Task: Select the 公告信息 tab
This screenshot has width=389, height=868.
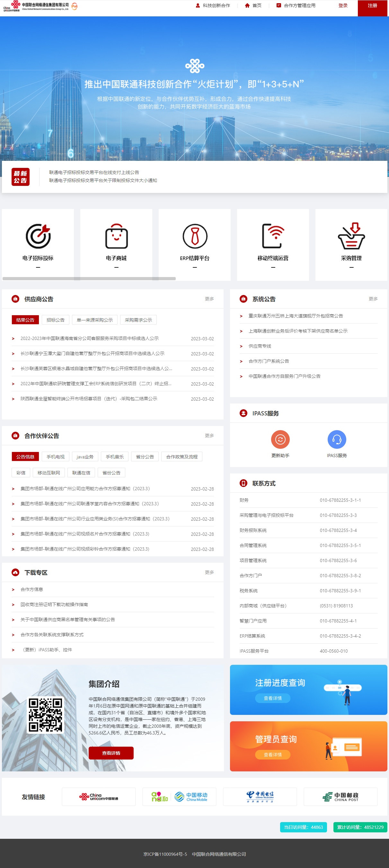Action: click(x=25, y=456)
